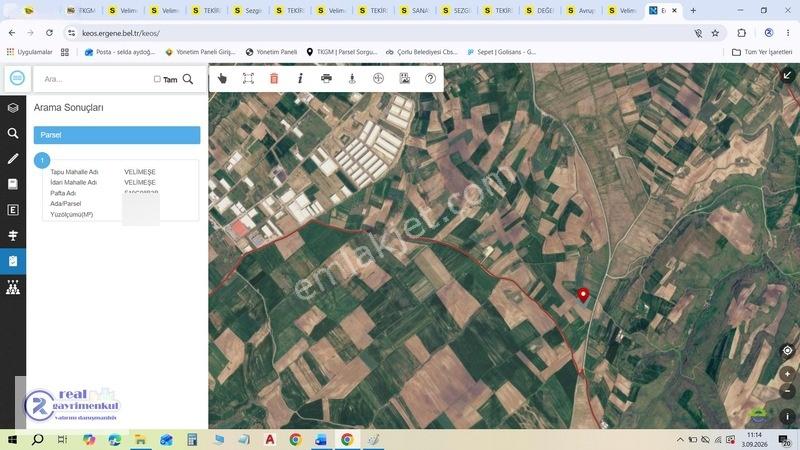The width and height of the screenshot is (800, 450).
Task: Open the browser extensions puzzle icon
Action: [x=741, y=33]
